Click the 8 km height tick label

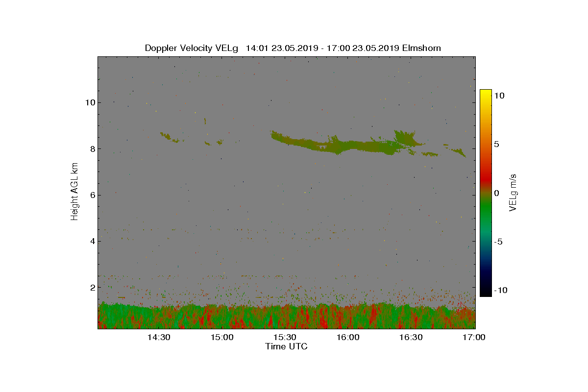point(92,148)
